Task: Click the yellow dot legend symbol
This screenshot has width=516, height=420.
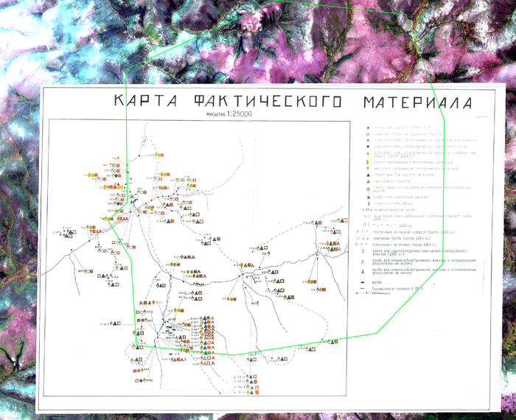Action: click(x=369, y=153)
